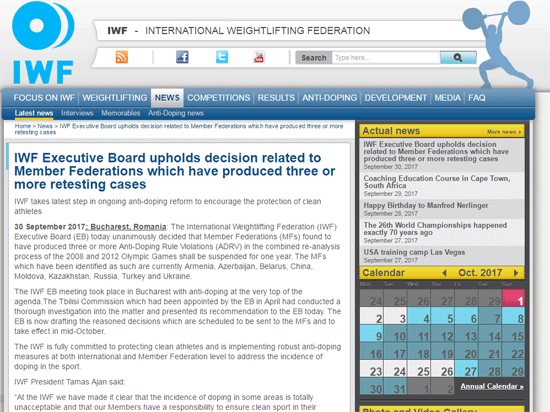This screenshot has width=550, height=412.
Task: Select calendar day 31
Action: coord(395,386)
